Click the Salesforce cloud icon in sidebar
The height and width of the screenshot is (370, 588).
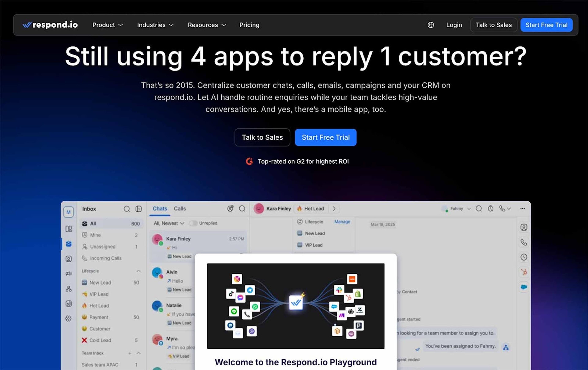tap(524, 287)
